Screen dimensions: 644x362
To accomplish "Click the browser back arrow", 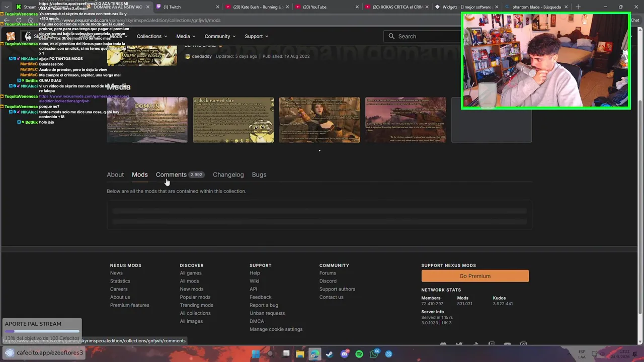I will 7,20.
